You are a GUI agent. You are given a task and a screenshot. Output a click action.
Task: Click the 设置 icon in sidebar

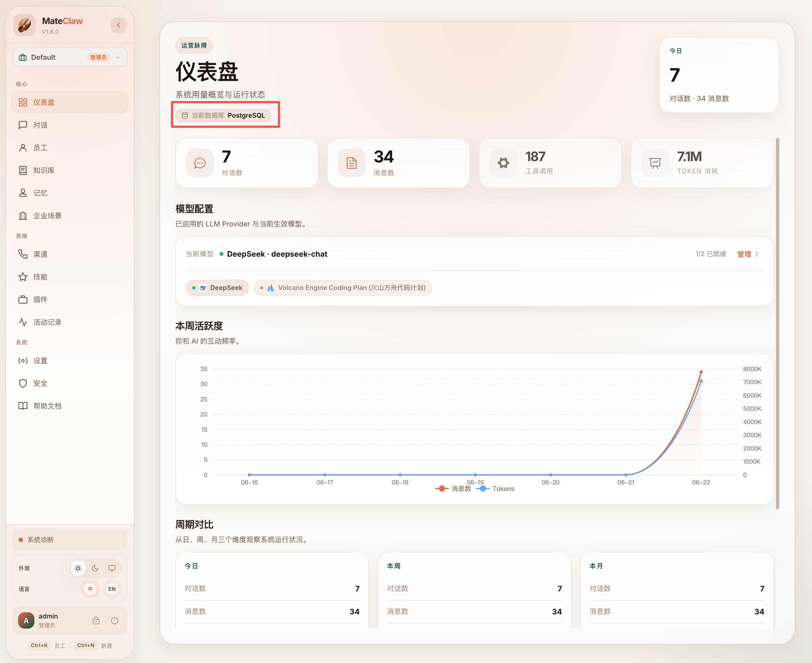tap(23, 360)
